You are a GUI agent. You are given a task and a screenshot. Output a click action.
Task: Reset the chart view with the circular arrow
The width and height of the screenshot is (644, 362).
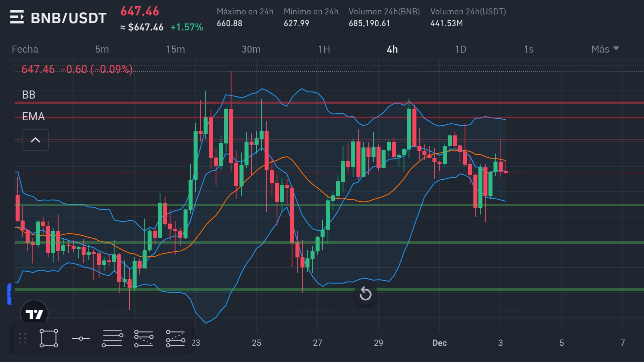point(365,294)
